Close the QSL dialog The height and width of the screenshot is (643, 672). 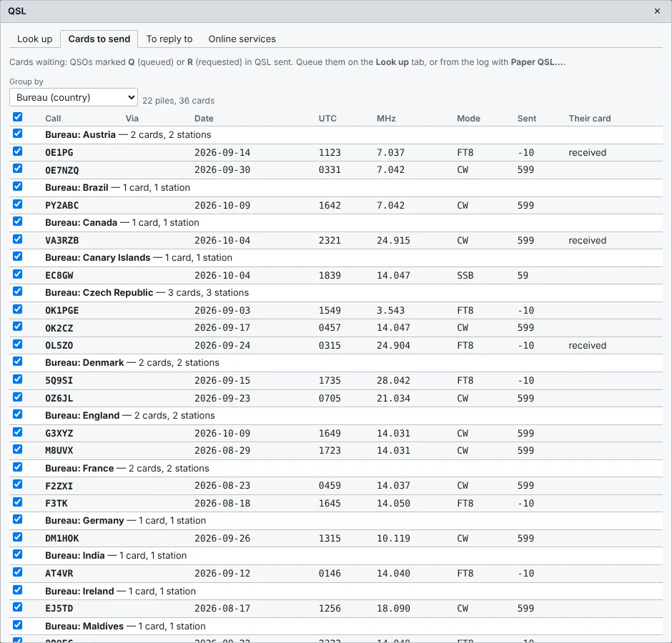tap(657, 11)
